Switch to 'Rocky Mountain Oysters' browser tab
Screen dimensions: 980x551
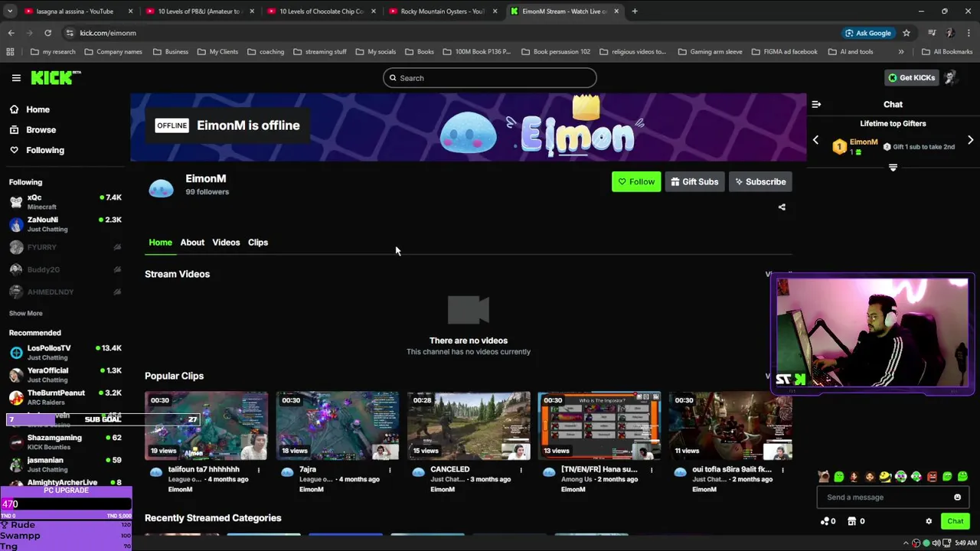pos(443,11)
